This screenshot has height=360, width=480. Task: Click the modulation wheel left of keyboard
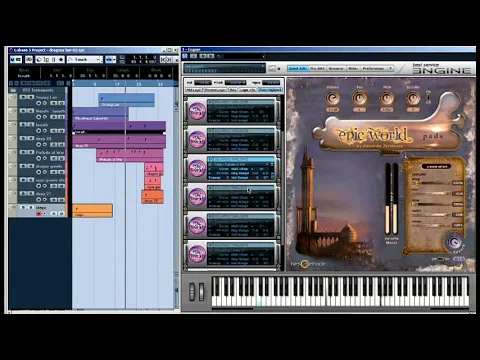click(202, 292)
